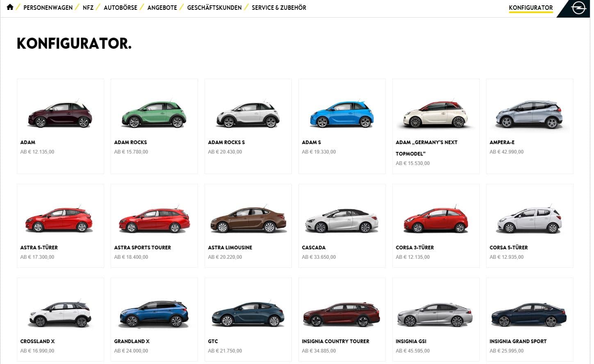
Task: Select the silver Ampera-E car image
Action: 529,115
